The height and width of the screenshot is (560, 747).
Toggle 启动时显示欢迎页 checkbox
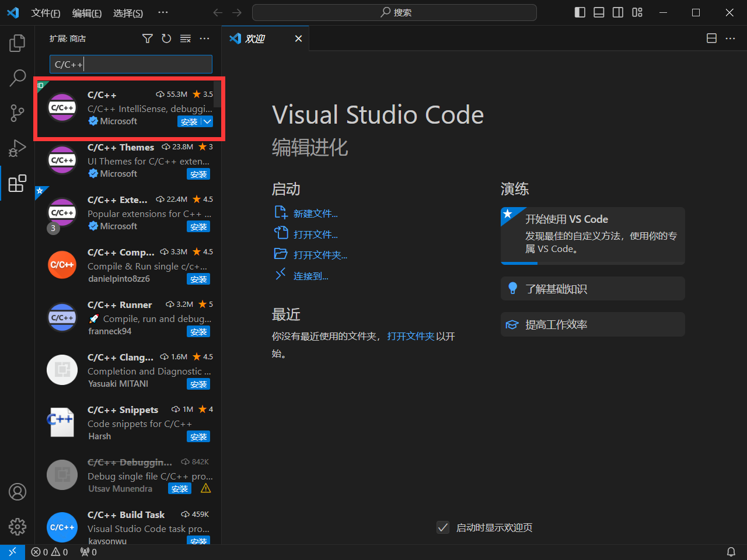coord(443,527)
